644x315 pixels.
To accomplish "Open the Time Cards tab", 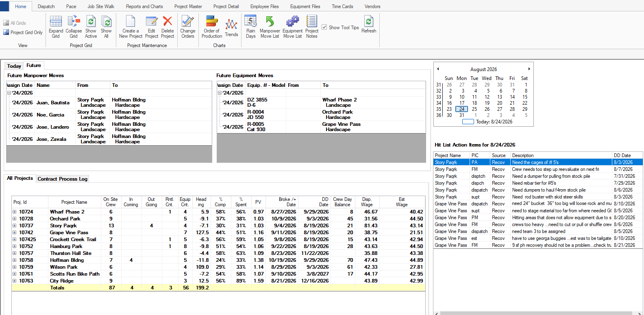I will tap(342, 6).
